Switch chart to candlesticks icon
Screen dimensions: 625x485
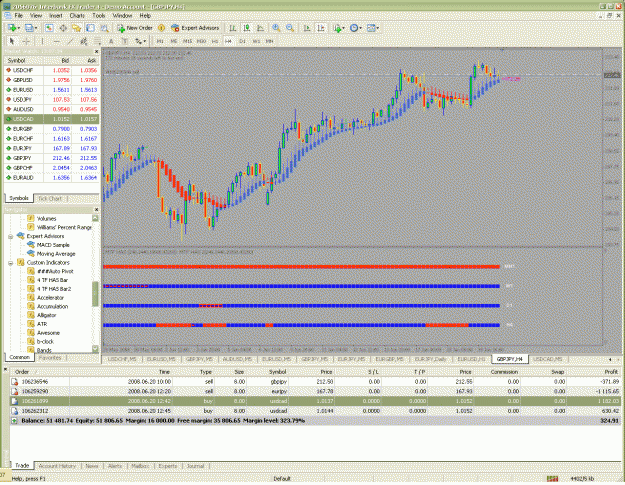tap(247, 28)
